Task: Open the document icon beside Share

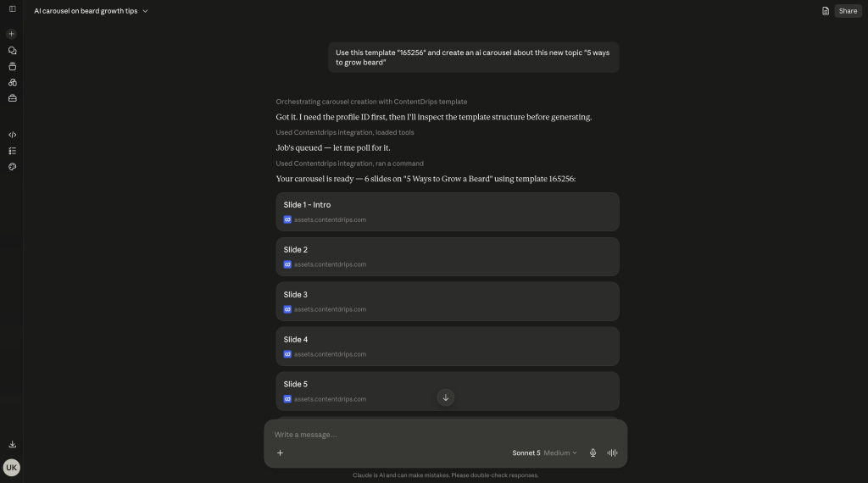Action: pyautogui.click(x=825, y=11)
